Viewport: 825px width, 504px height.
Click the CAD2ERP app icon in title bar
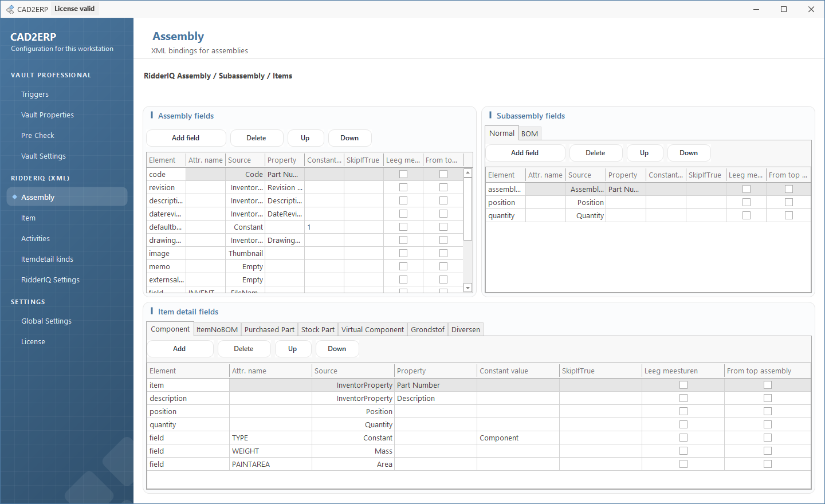pos(10,9)
